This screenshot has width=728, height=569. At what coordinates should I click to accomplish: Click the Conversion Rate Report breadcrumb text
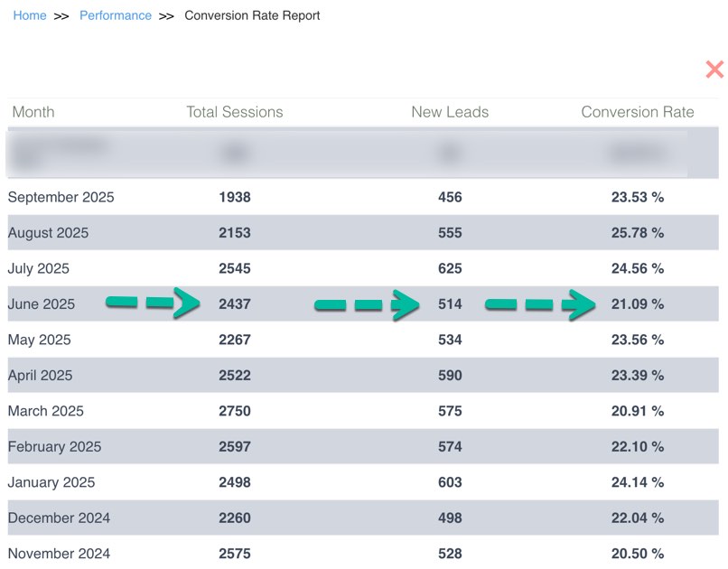(252, 15)
